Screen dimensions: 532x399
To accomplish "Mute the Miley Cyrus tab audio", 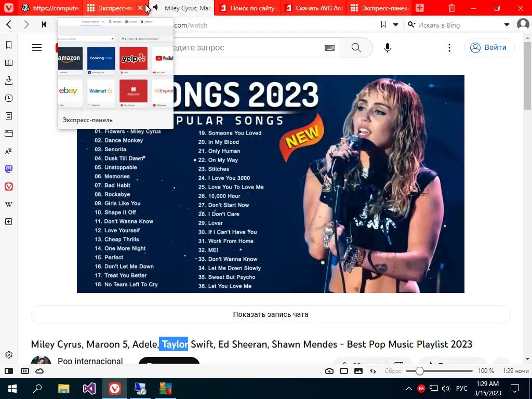I will 156,8.
